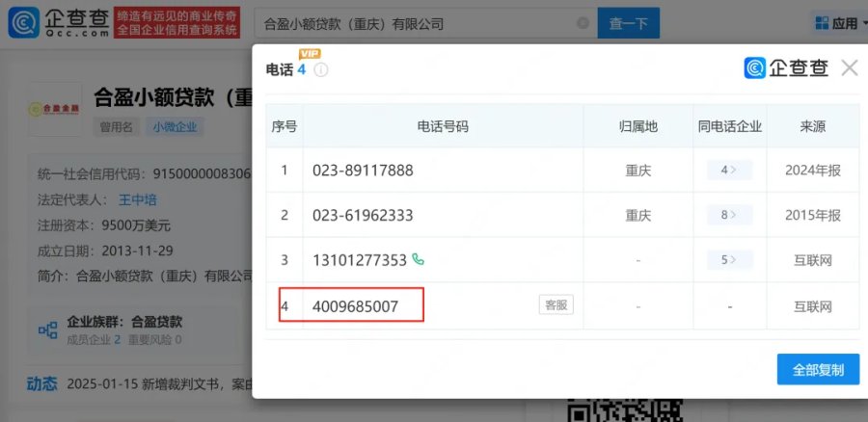Click the 电话号码 column header
Viewport: 868px width, 422px height.
[443, 126]
